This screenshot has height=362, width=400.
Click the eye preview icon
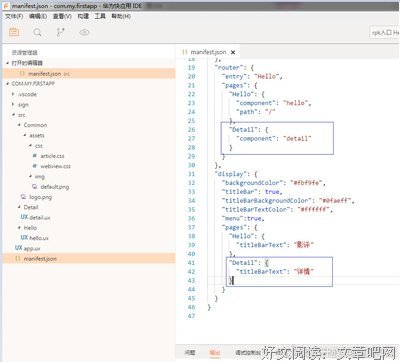tap(84, 32)
